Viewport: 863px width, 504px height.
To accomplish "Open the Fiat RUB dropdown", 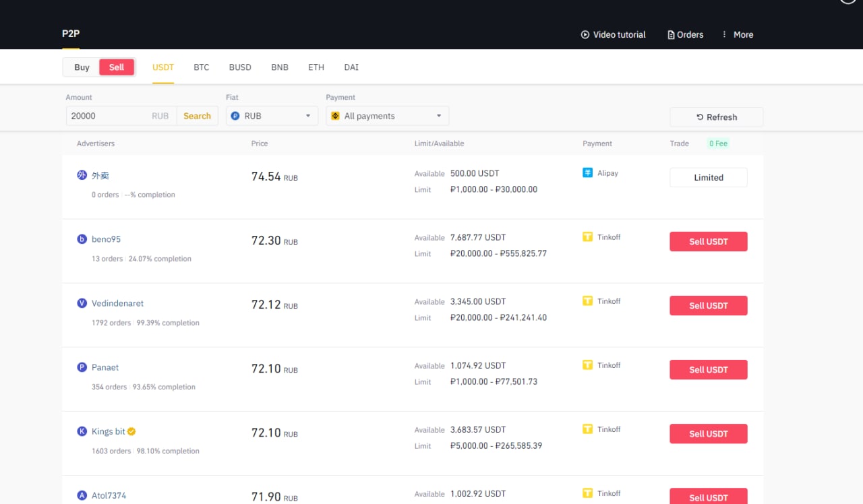I will click(272, 116).
